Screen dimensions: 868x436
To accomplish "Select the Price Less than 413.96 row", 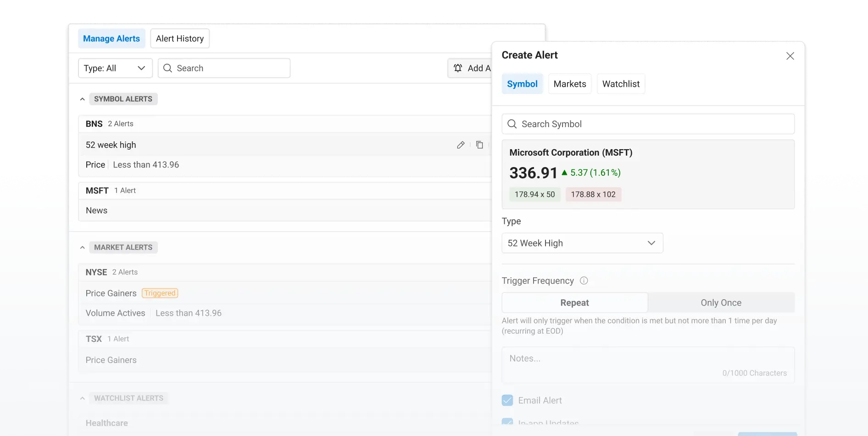I will 285,165.
